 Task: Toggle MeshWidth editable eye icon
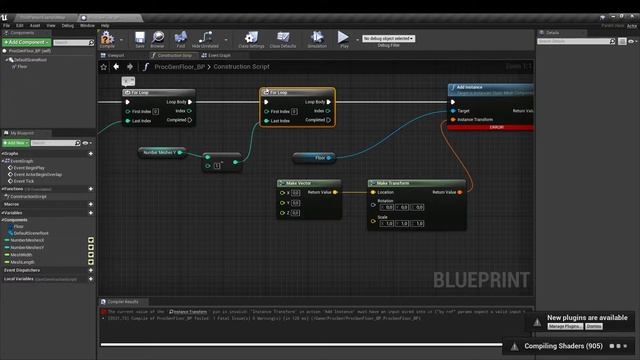(91, 255)
